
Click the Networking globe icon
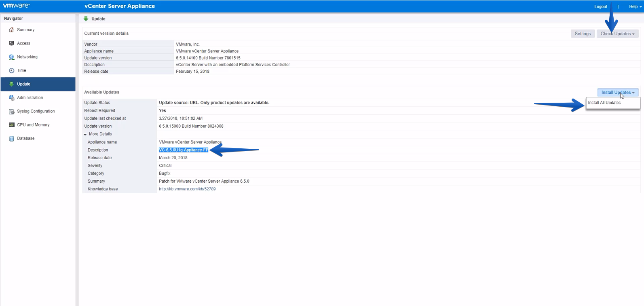pyautogui.click(x=11, y=57)
